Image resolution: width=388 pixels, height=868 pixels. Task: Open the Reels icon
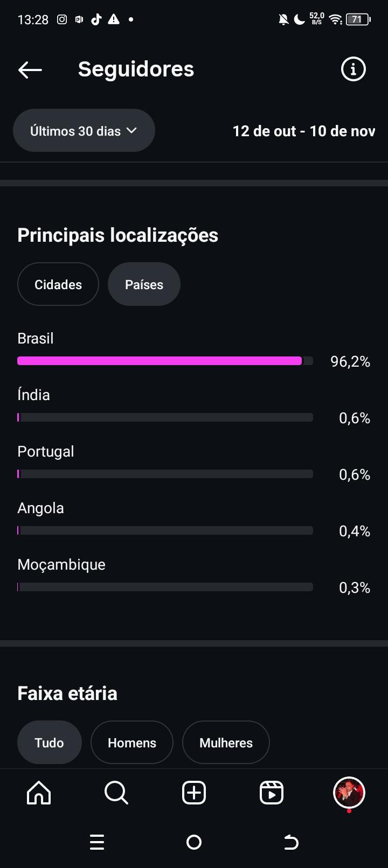coord(272,793)
